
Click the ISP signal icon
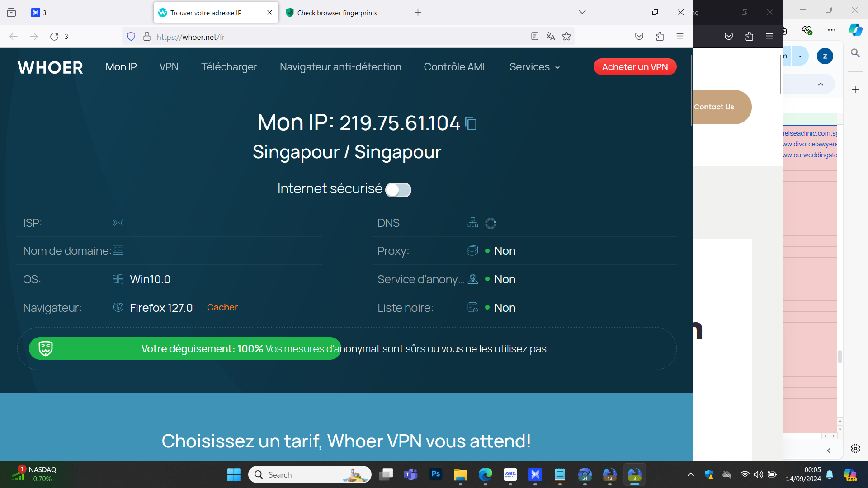[118, 222]
